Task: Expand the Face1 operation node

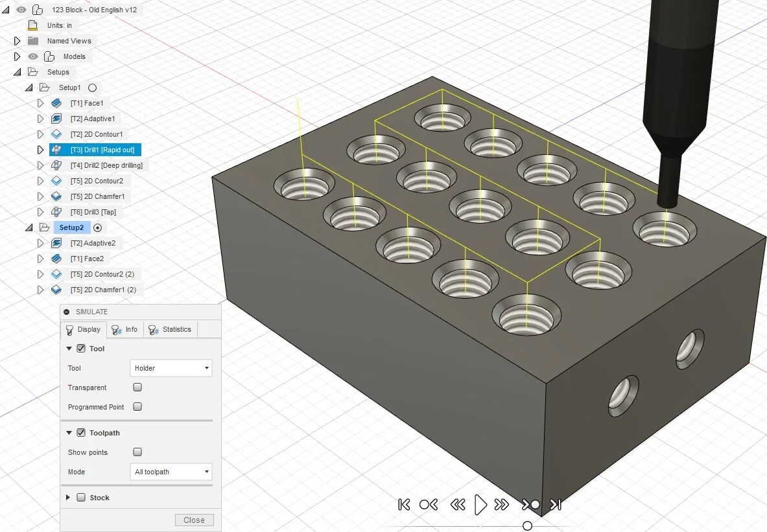Action: (41, 103)
